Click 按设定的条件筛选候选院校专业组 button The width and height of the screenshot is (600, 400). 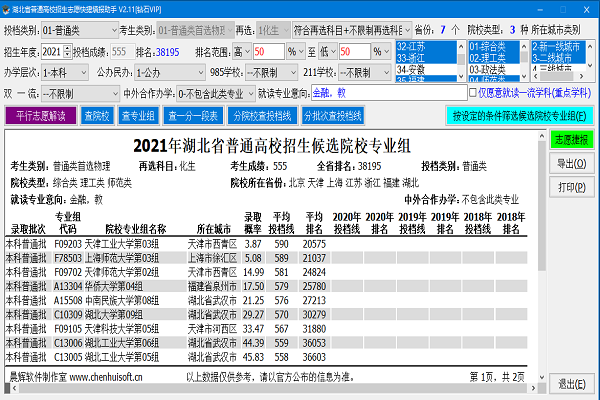(x=520, y=116)
